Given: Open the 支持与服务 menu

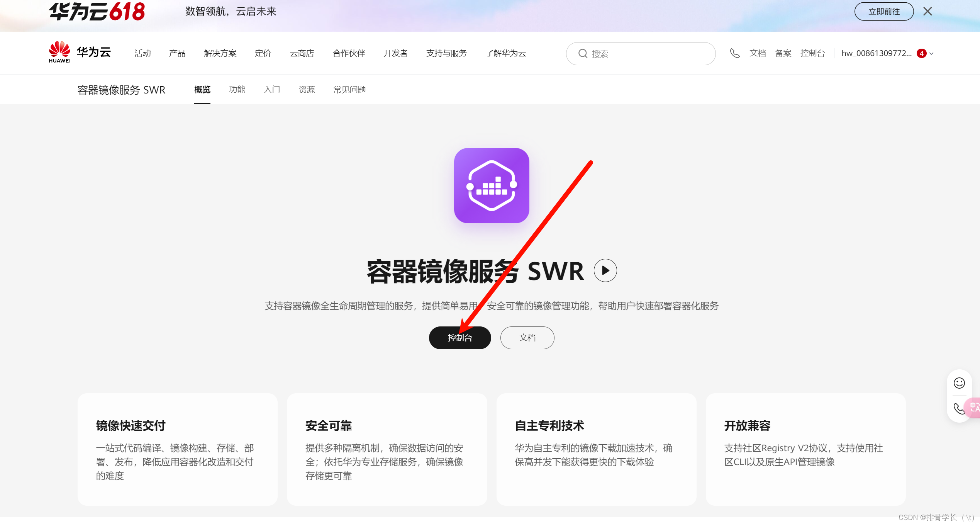Looking at the screenshot, I should click(x=446, y=53).
